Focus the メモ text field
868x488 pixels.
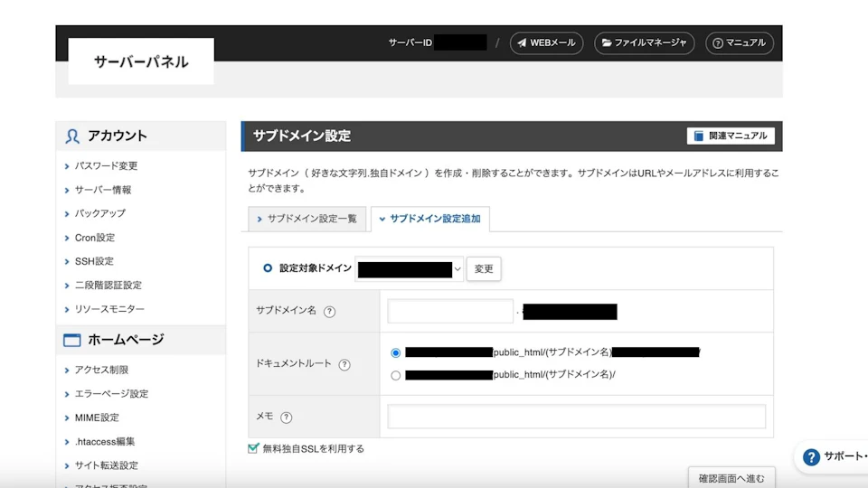[x=576, y=416]
